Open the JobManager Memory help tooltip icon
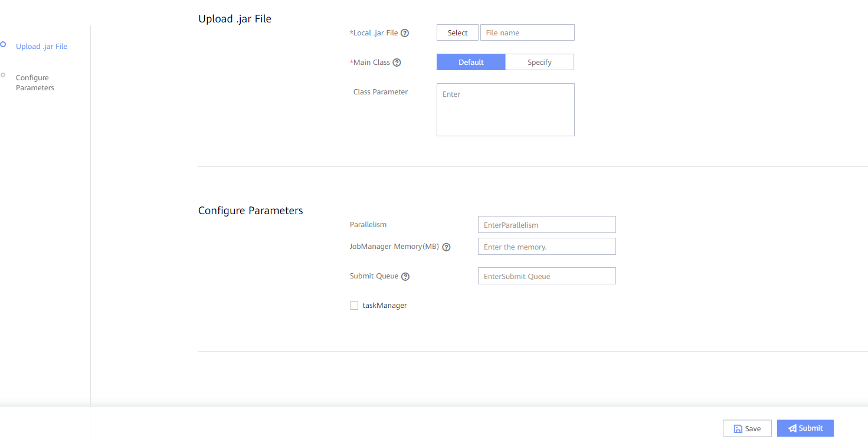Viewport: 868px width, 446px height. pyautogui.click(x=446, y=247)
